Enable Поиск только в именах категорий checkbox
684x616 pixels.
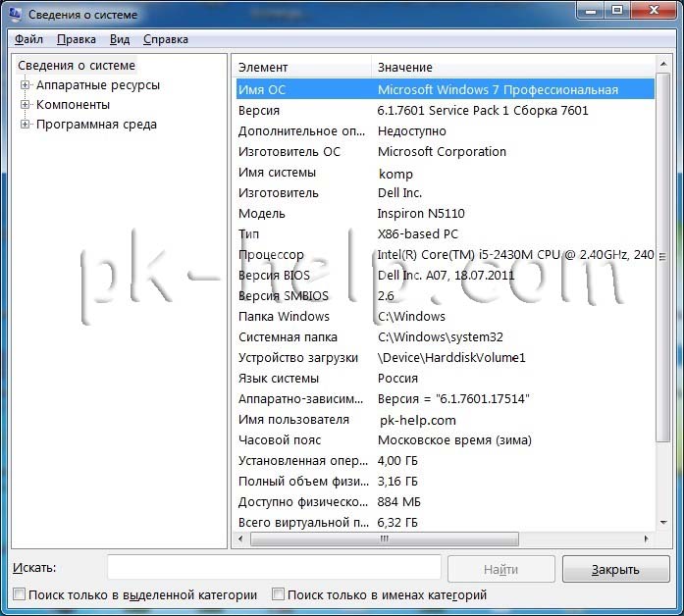pyautogui.click(x=278, y=593)
